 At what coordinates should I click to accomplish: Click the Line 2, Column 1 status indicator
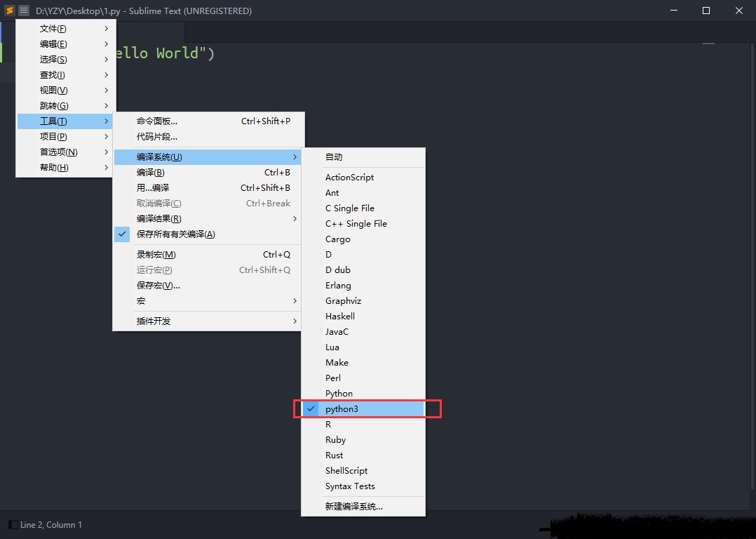[50, 524]
